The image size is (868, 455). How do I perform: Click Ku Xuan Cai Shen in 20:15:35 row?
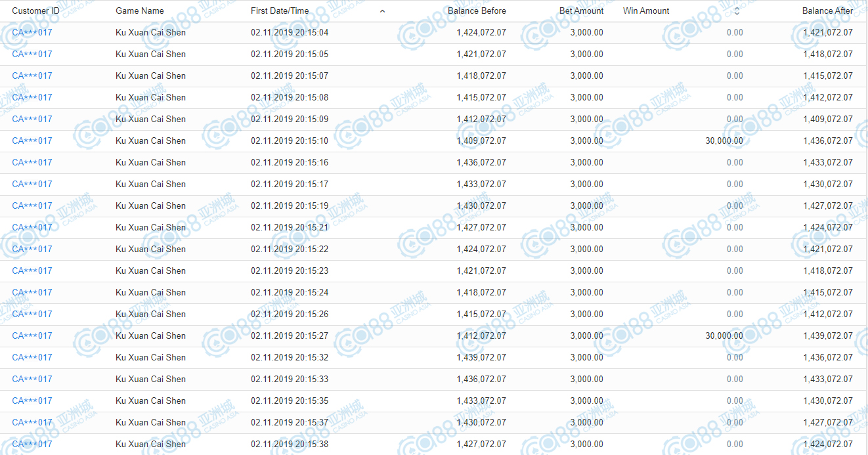[150, 401]
